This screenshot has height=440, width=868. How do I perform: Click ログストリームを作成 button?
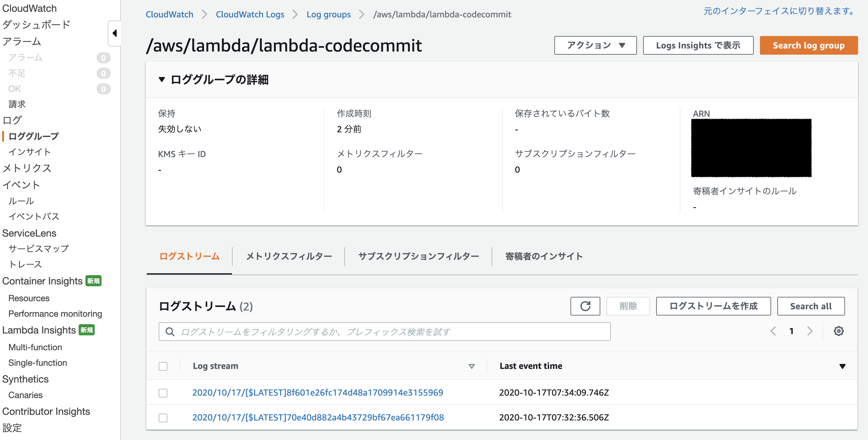(x=713, y=306)
